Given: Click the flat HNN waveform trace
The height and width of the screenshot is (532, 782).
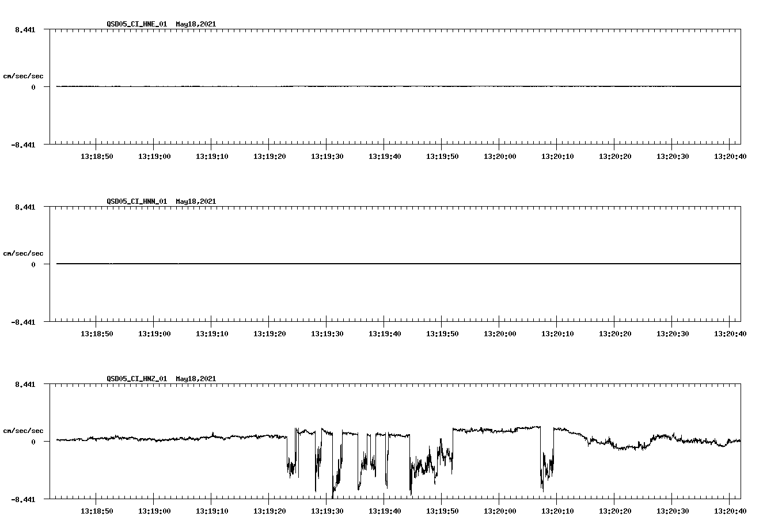Looking at the screenshot, I should (x=346, y=264).
